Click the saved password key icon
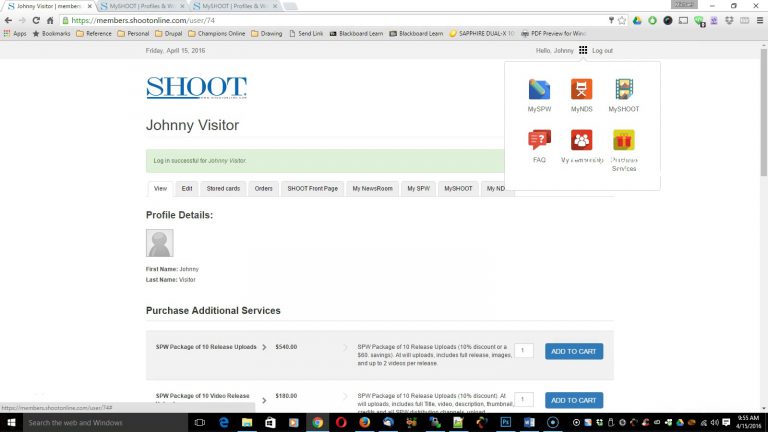 coord(611,21)
